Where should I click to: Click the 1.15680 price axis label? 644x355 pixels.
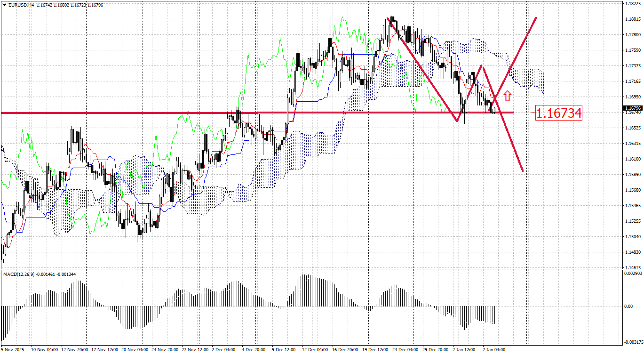click(633, 190)
